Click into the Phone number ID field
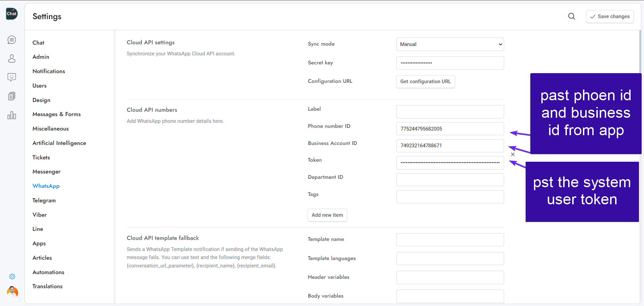644x306 pixels. 450,129
